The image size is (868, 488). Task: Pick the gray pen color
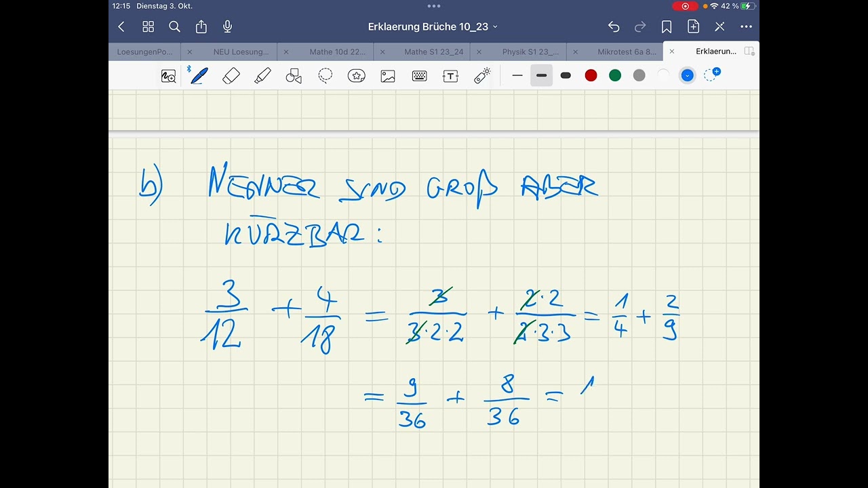click(639, 76)
